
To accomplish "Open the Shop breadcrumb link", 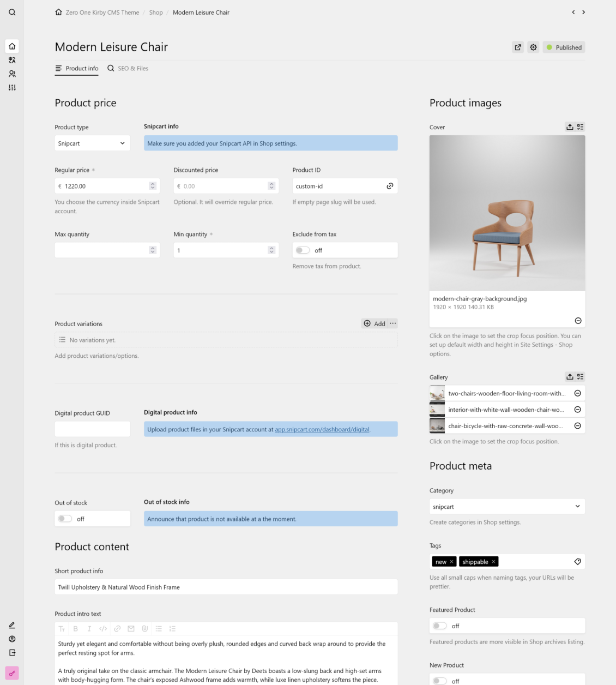I will pyautogui.click(x=156, y=12).
